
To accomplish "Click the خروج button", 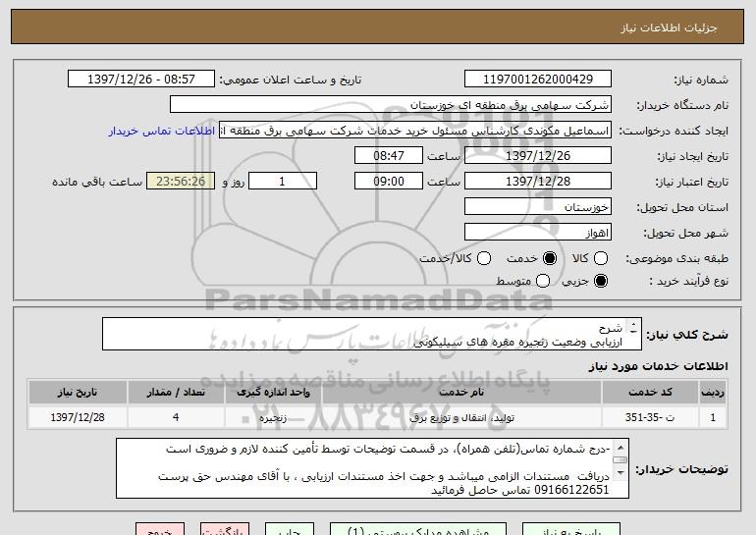I will (160, 529).
